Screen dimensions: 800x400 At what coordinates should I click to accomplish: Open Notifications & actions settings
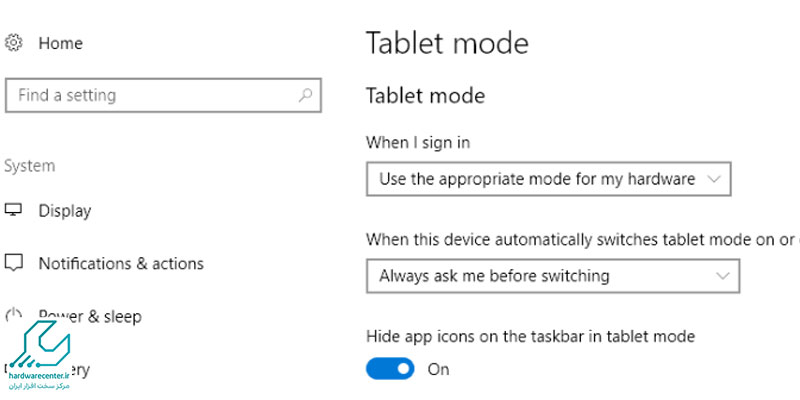click(x=121, y=263)
